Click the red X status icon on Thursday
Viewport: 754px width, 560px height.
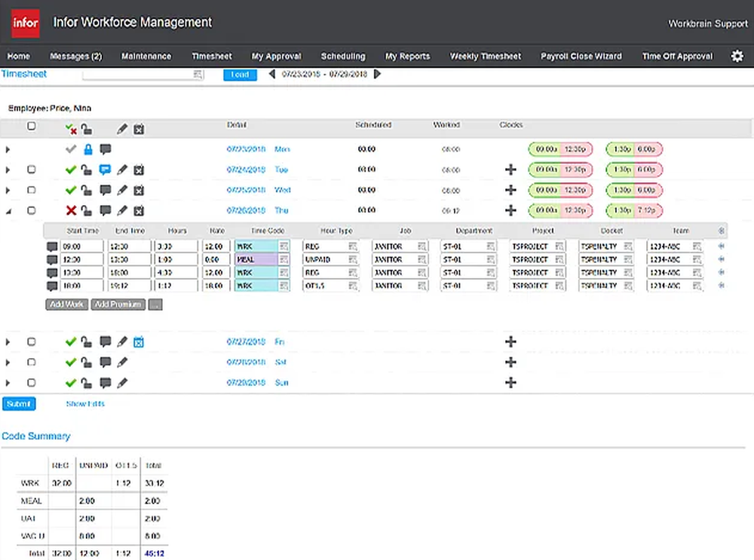pyautogui.click(x=71, y=210)
